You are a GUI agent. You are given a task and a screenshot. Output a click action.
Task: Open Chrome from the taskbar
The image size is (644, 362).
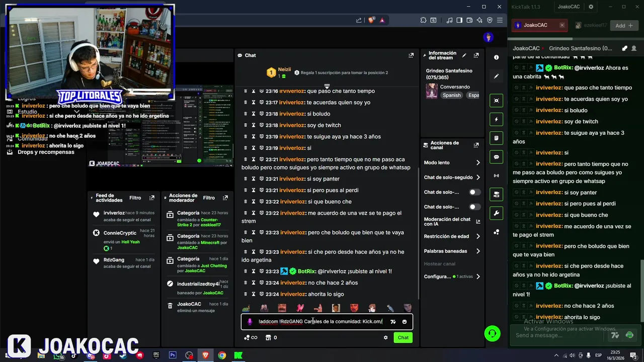(222, 355)
